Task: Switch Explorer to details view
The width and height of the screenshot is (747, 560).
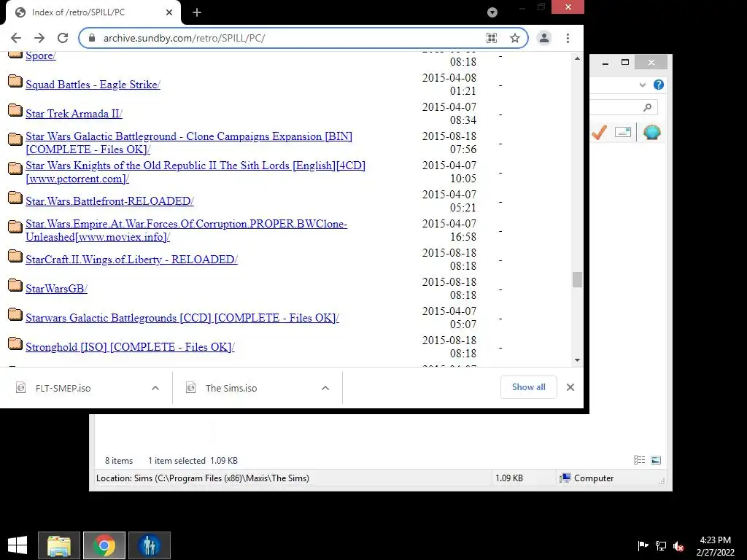Action: (639, 460)
